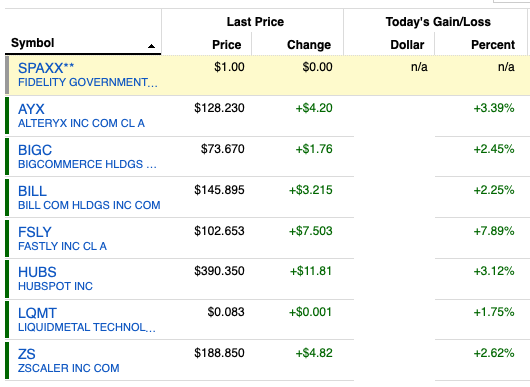
Task: Open the ZS ticker link
Action: pyautogui.click(x=26, y=354)
